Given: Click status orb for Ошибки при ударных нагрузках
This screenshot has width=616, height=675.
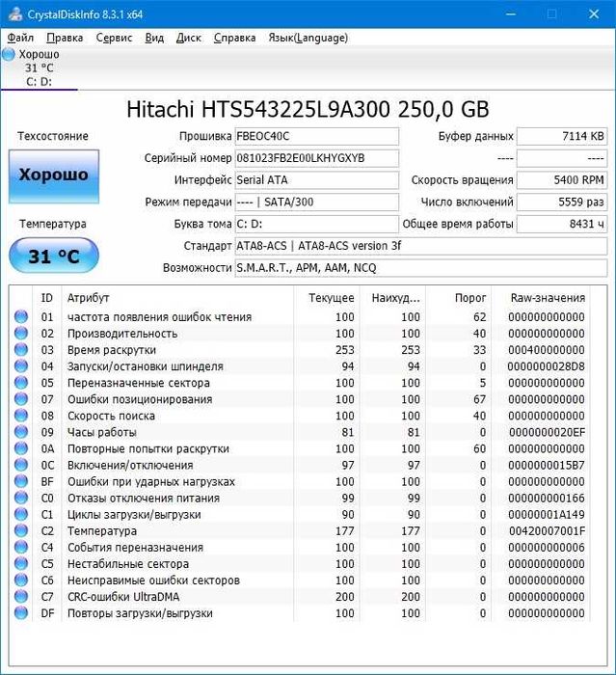Looking at the screenshot, I should tap(20, 481).
